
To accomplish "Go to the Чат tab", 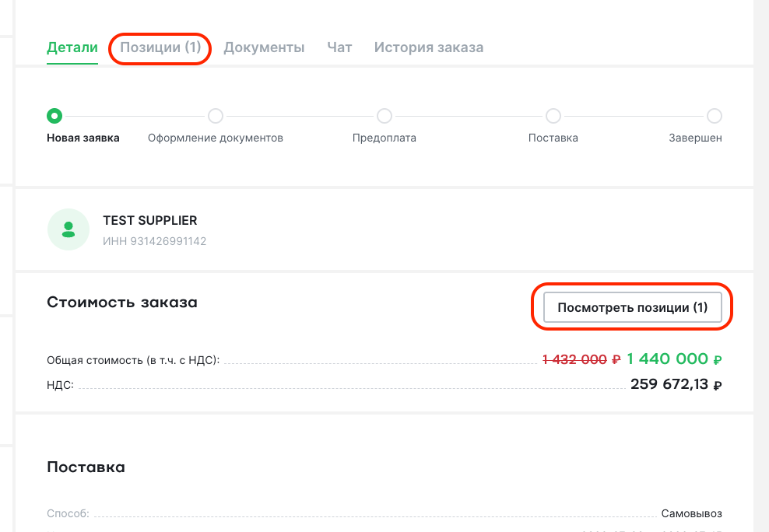I will point(339,47).
